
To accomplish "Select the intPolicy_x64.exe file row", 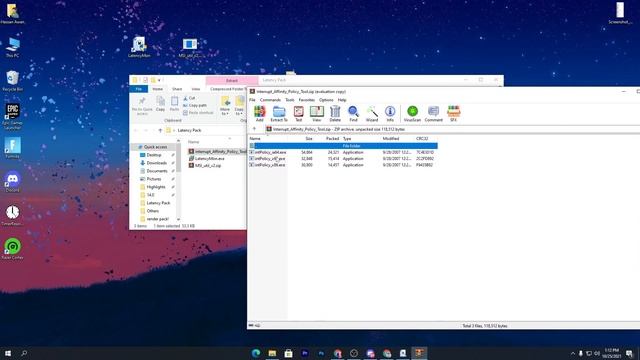I will coord(343,158).
